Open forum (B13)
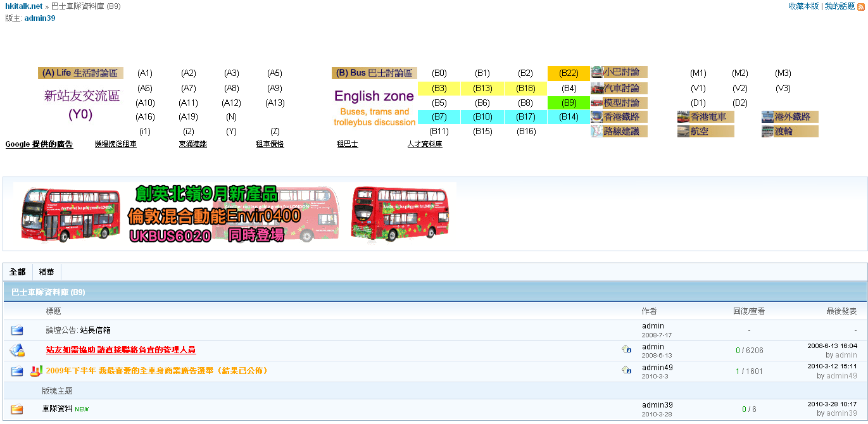 click(482, 88)
